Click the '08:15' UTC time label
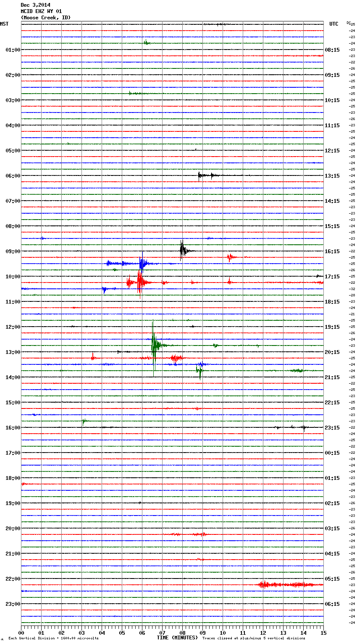The height and width of the screenshot is (644, 357). (x=332, y=50)
